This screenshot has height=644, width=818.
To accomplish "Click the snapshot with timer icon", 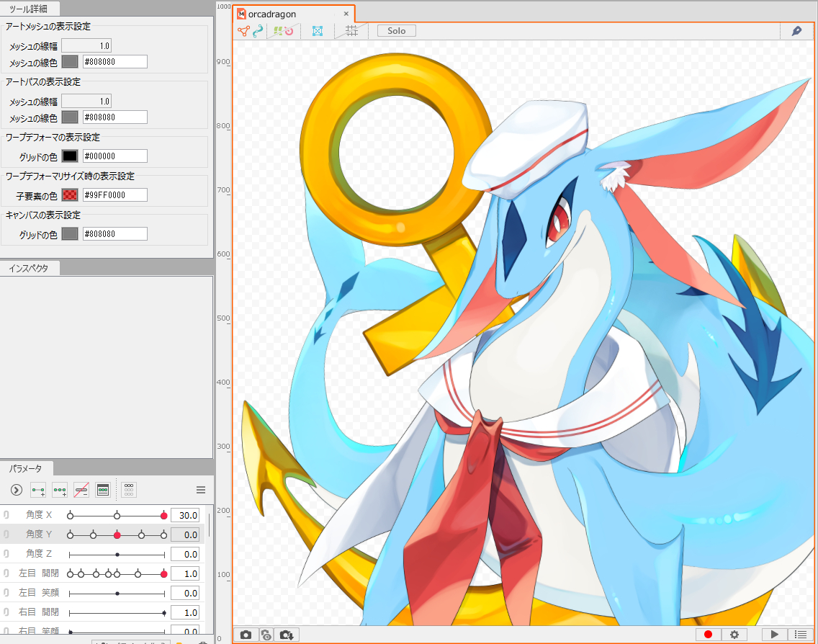I will click(266, 635).
